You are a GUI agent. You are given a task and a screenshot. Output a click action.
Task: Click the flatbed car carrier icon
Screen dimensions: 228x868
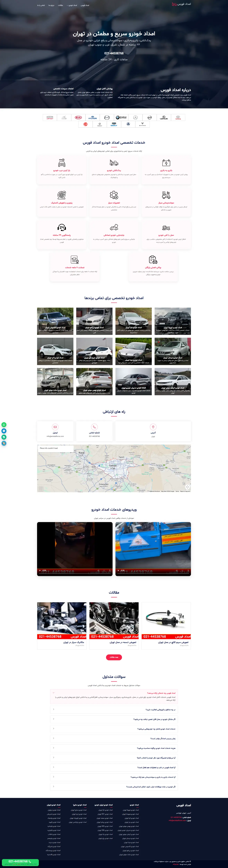pyautogui.click(x=166, y=228)
